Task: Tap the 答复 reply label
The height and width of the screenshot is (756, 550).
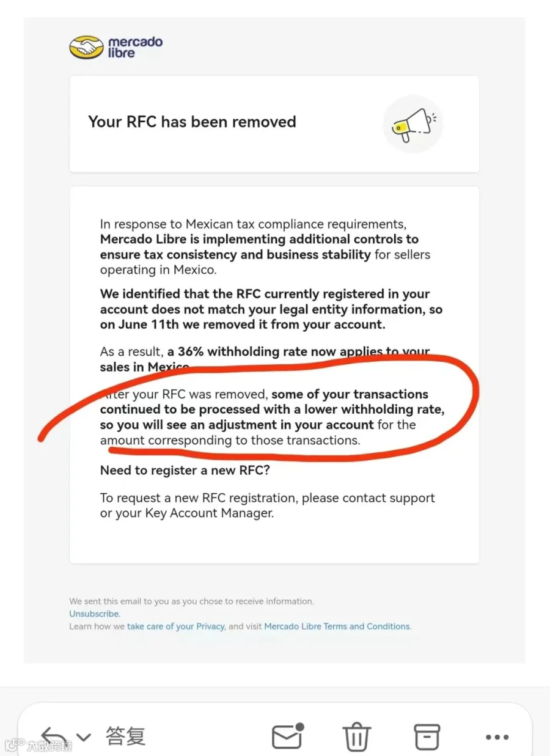Action: click(x=125, y=736)
